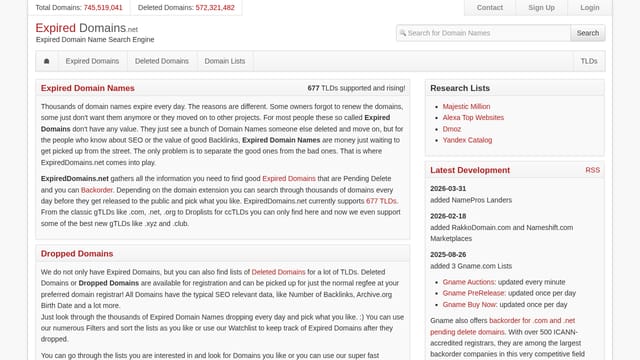The height and width of the screenshot is (360, 640).
Task: Click the Latest Development heading
Action: coord(470,170)
